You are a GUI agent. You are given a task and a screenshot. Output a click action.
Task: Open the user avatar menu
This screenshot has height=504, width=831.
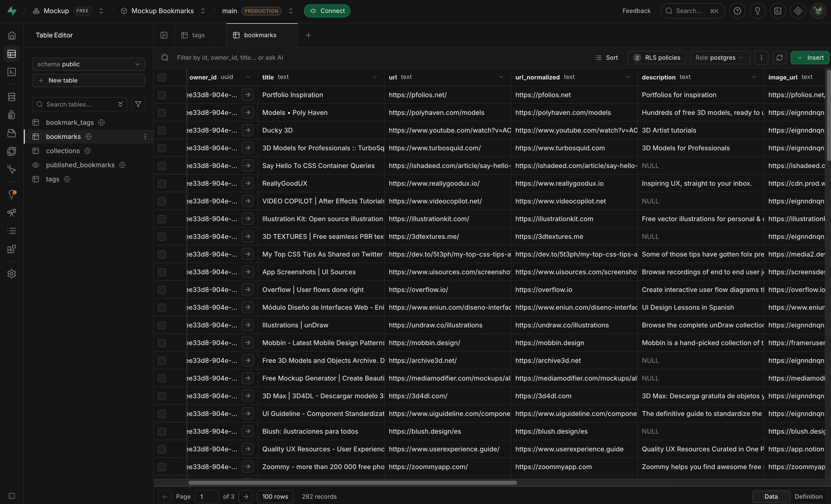click(818, 11)
